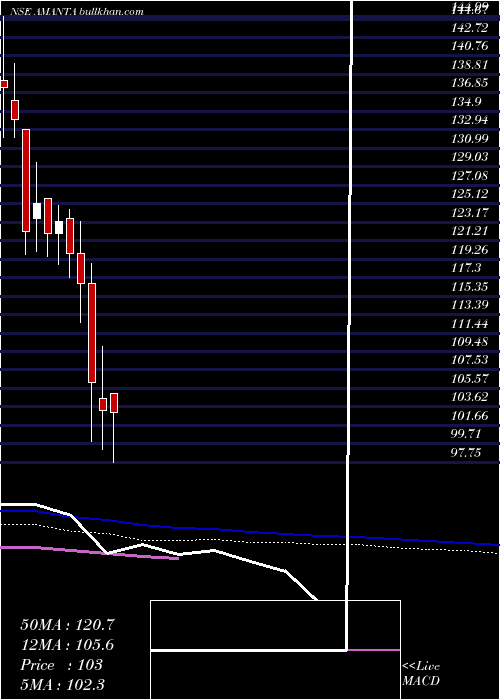The width and height of the screenshot is (500, 700).
Task: Select price label 134.9
Action: coord(467,102)
